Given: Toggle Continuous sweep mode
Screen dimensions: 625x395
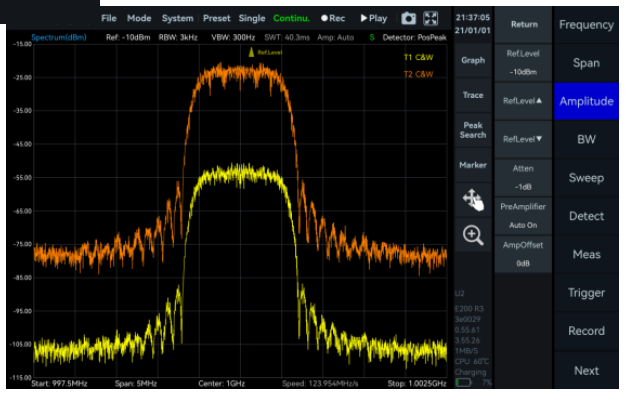Looking at the screenshot, I should (291, 18).
